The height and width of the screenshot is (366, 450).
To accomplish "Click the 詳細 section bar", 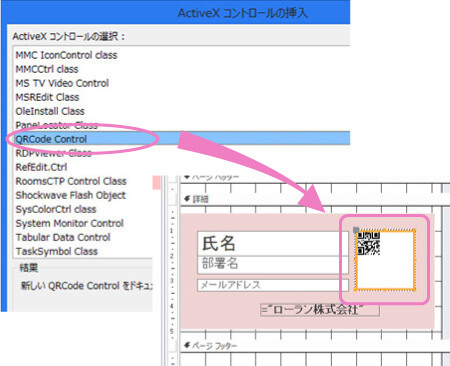I will point(315,199).
